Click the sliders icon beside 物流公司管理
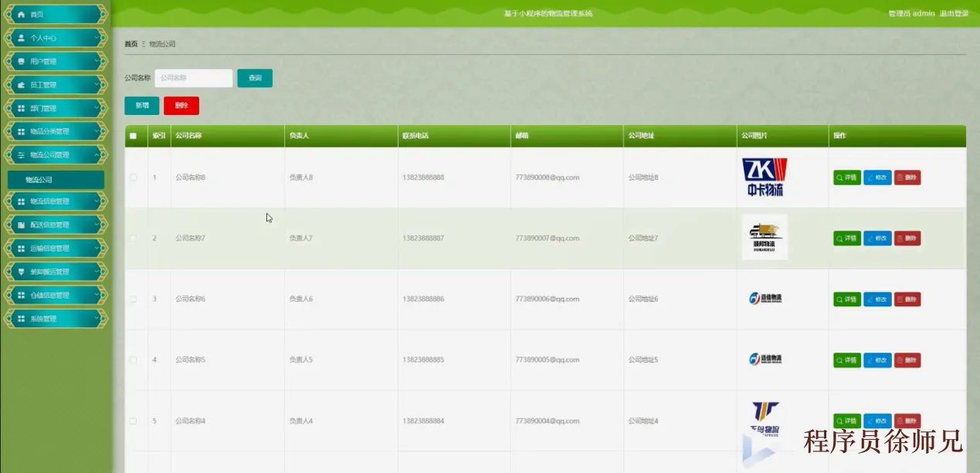Screen dimensions: 980x473 pyautogui.click(x=22, y=155)
